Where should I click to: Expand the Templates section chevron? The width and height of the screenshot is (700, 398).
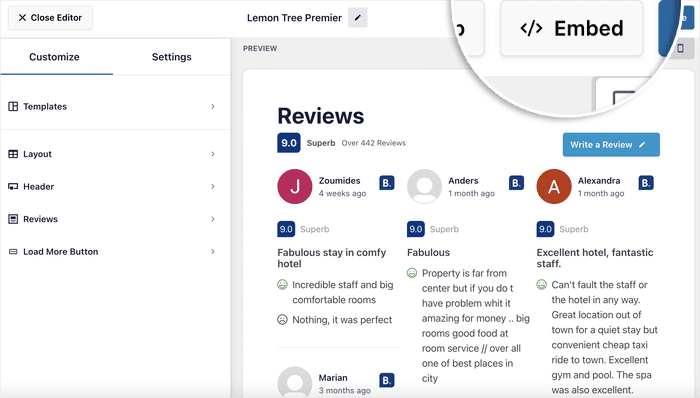tap(213, 106)
